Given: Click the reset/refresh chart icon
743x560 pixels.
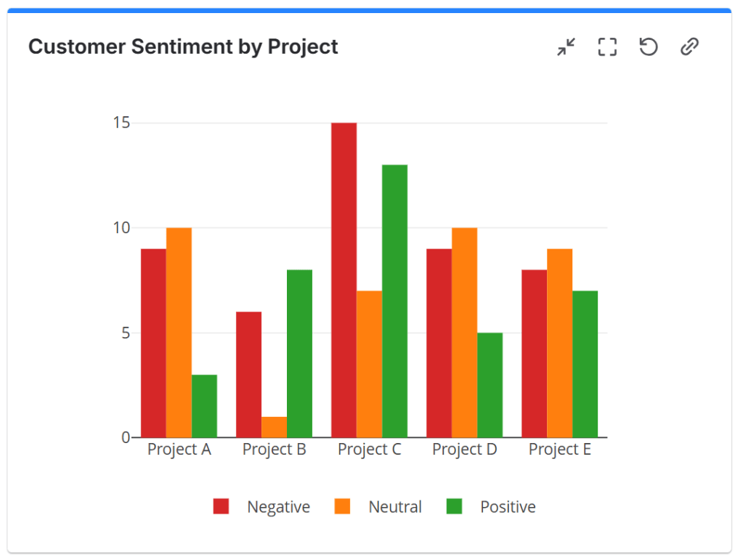Looking at the screenshot, I should tap(648, 47).
